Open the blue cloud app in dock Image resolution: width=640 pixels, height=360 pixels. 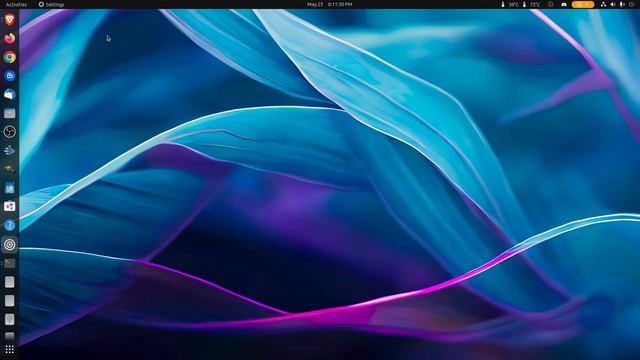tap(9, 76)
